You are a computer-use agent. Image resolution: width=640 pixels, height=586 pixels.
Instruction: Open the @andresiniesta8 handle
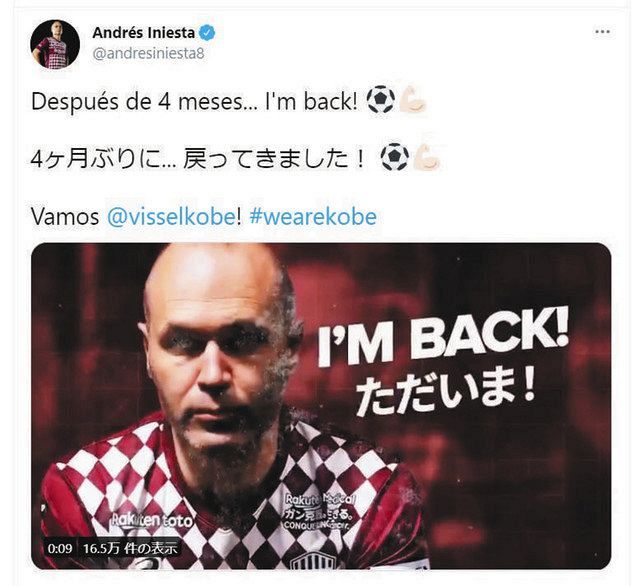pos(149,53)
